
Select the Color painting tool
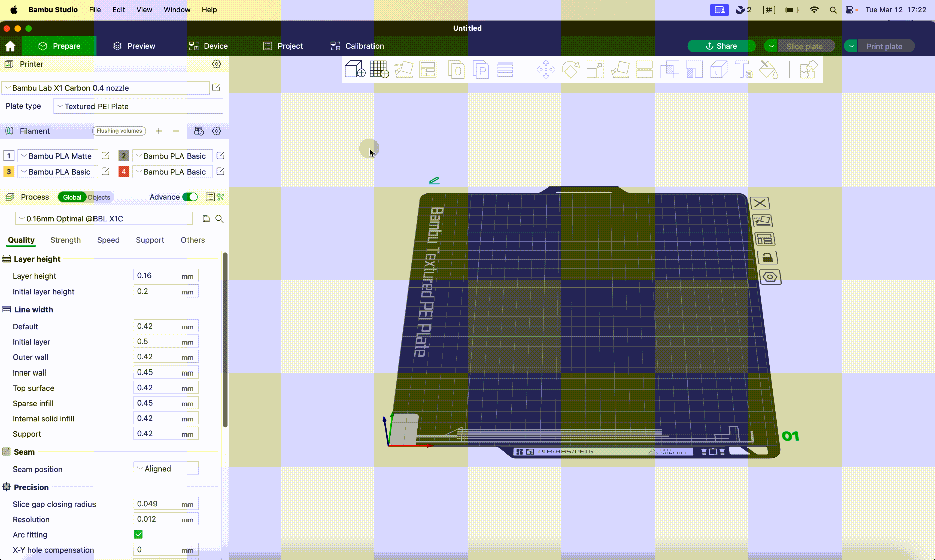[x=768, y=69]
